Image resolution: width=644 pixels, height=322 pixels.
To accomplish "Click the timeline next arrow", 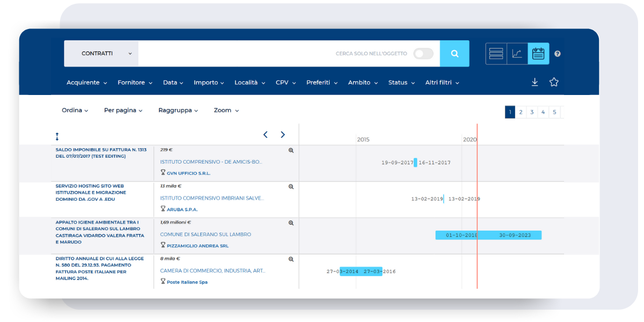I will tap(283, 135).
